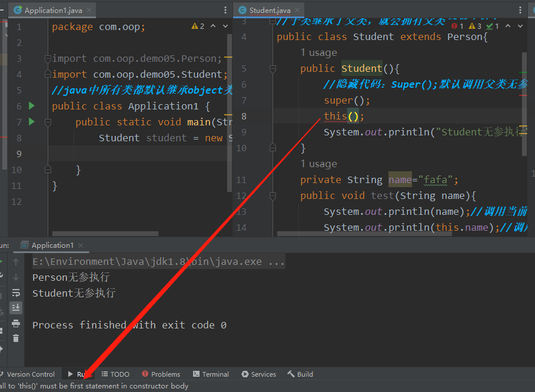
Task: Collapse test method fold at line 12
Action: pos(273,196)
